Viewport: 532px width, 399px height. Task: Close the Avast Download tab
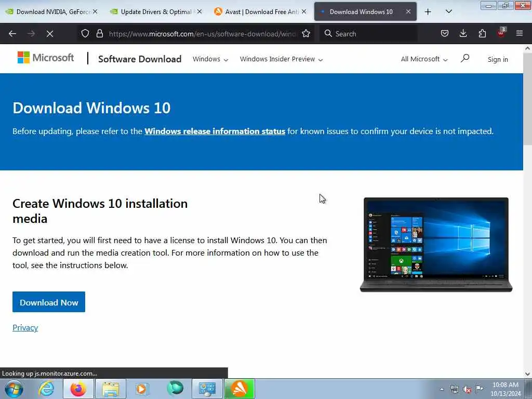pos(304,11)
